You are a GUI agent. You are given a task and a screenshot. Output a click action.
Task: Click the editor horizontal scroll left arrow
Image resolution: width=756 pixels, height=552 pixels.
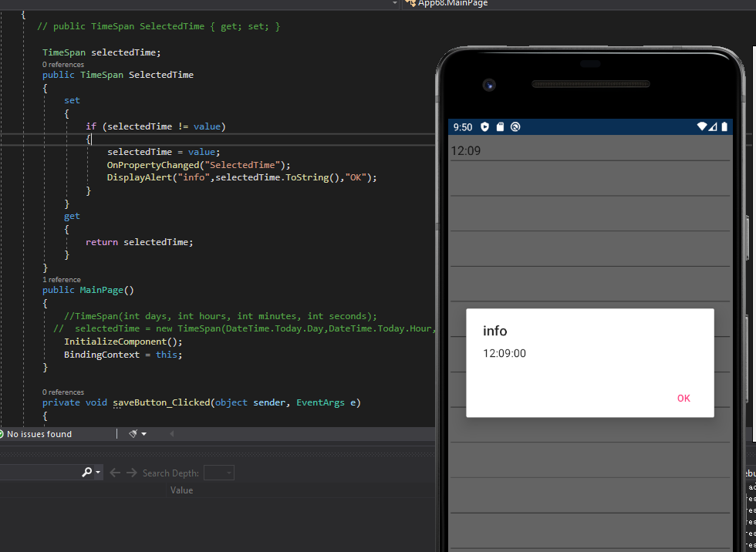[171, 434]
